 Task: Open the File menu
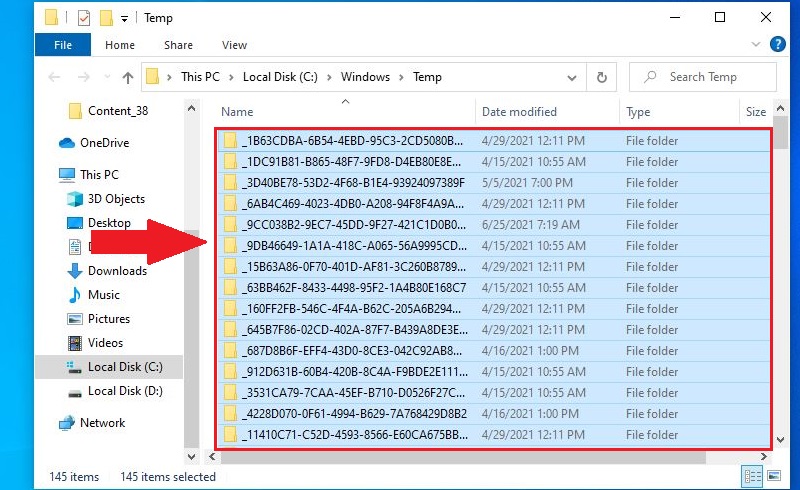point(62,45)
